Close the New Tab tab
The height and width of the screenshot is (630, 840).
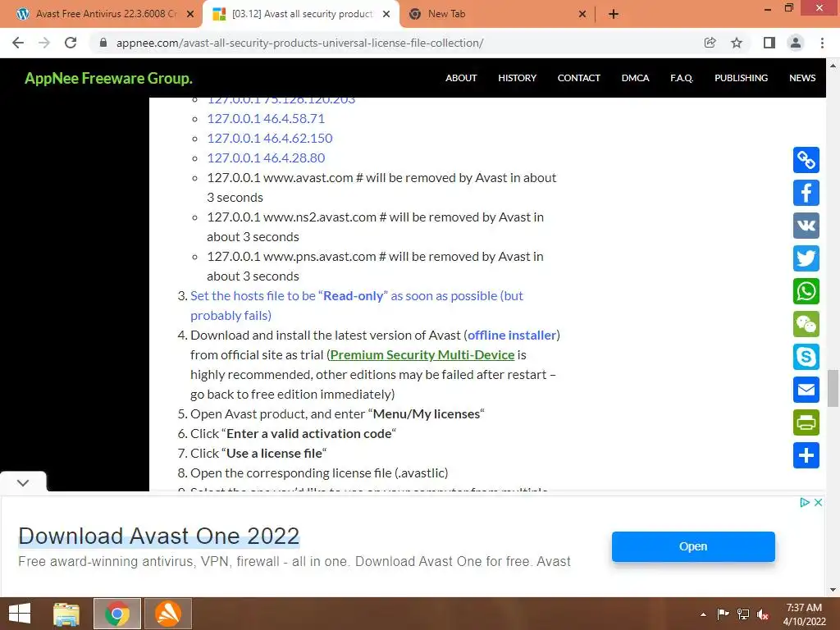(582, 14)
